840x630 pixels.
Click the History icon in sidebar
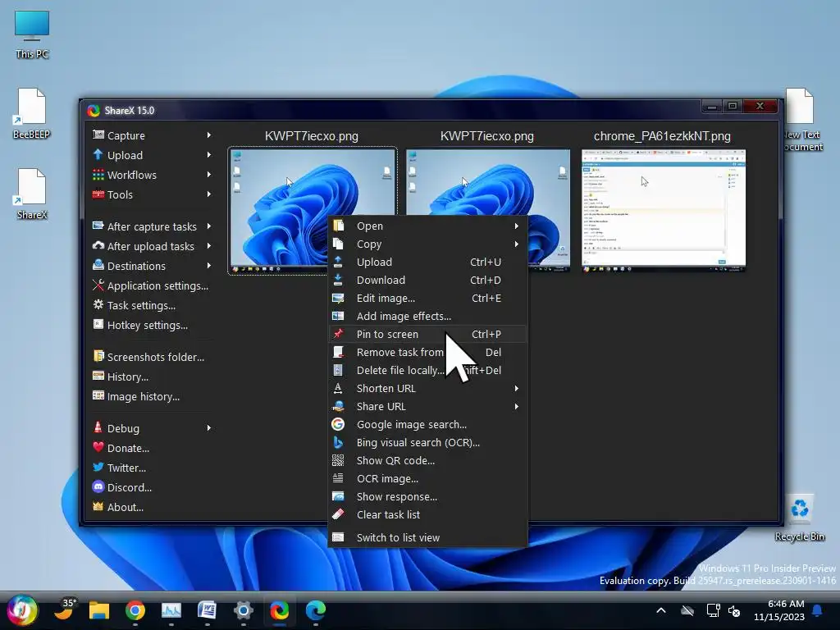tap(98, 376)
